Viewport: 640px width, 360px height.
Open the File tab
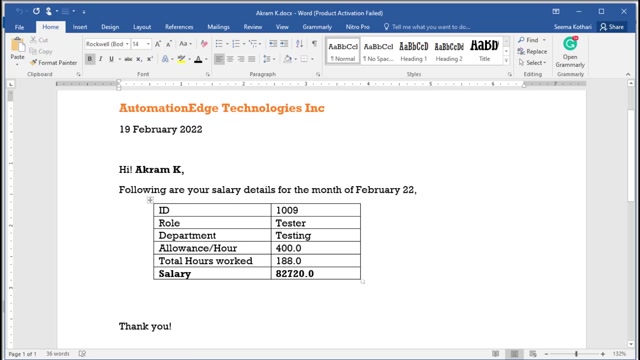[x=19, y=27]
